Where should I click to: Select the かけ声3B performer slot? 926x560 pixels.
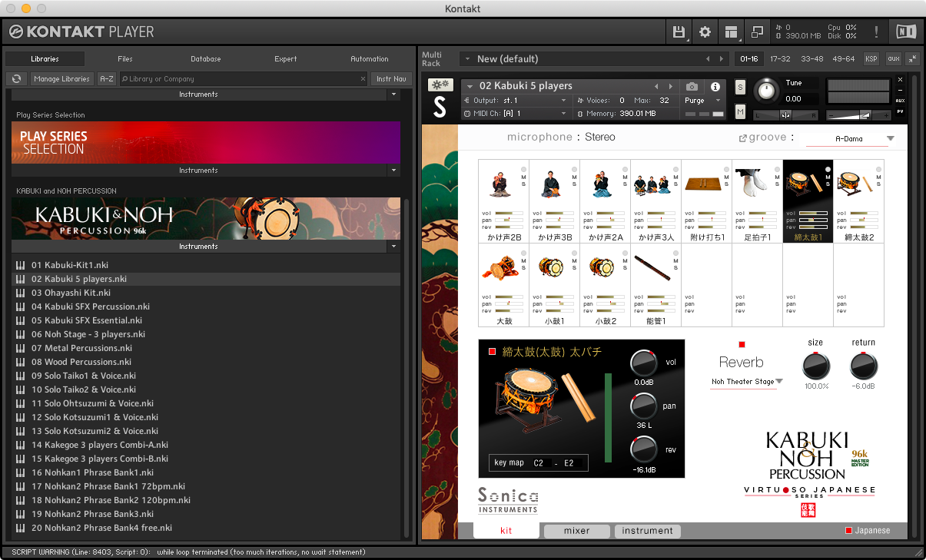554,201
